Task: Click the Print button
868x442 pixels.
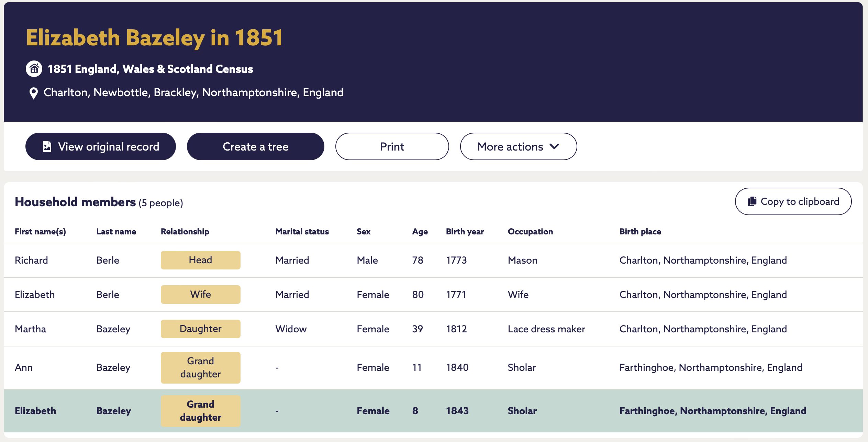Action: pos(392,146)
